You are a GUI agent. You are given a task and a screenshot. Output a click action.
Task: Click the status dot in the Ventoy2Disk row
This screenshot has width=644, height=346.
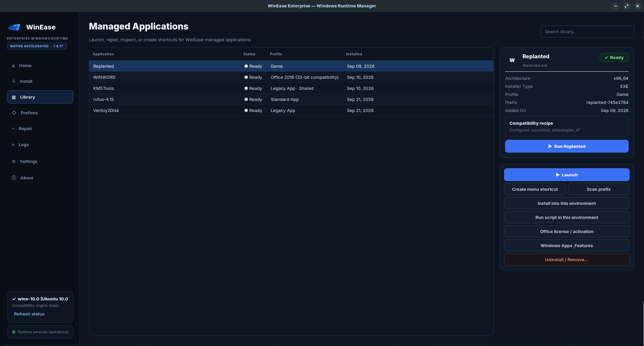pos(246,111)
